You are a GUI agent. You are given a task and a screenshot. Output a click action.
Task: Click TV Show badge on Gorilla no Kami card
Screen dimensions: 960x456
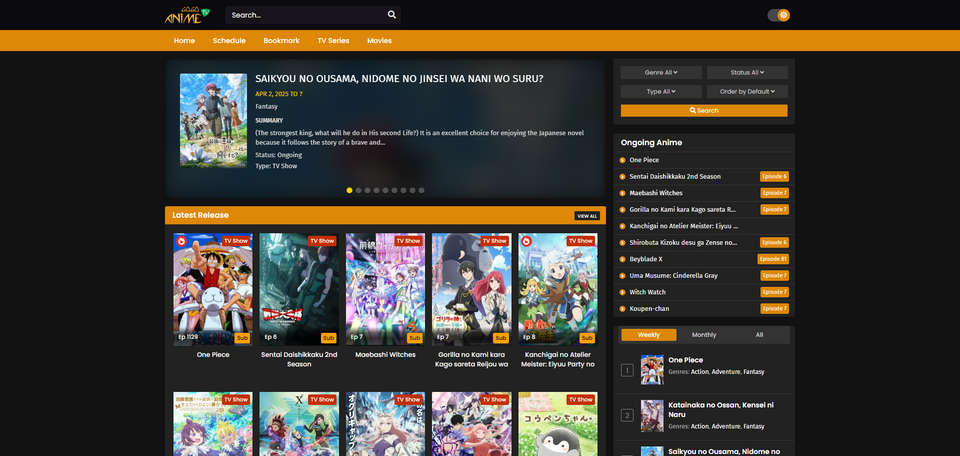click(x=495, y=241)
